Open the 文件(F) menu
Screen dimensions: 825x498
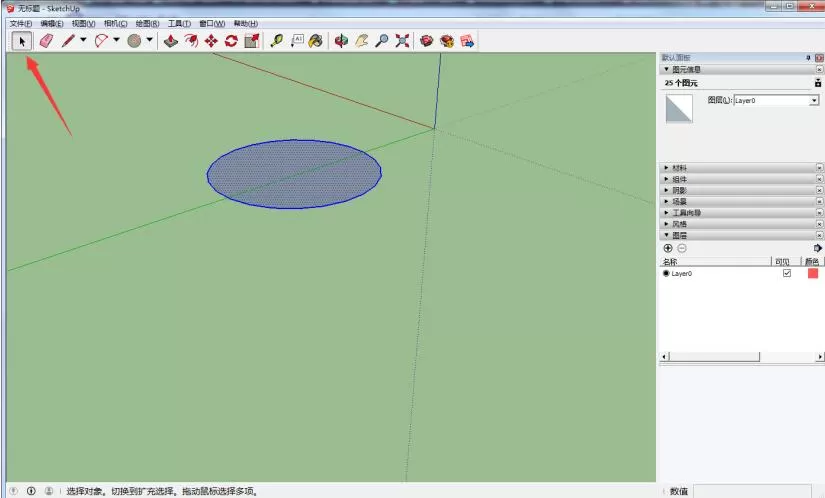click(x=21, y=24)
